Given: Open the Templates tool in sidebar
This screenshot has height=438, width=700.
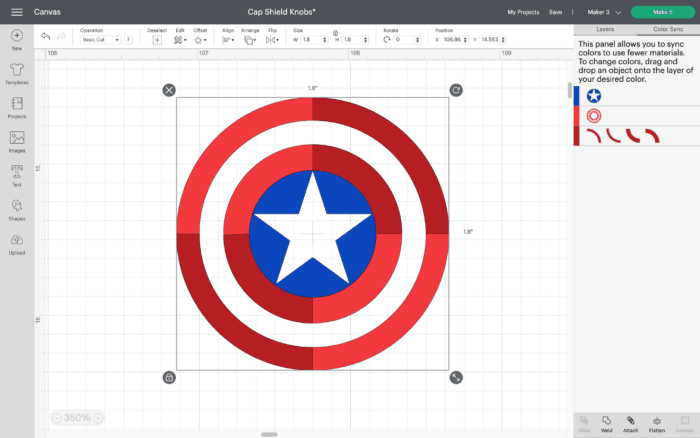Looking at the screenshot, I should (x=16, y=72).
